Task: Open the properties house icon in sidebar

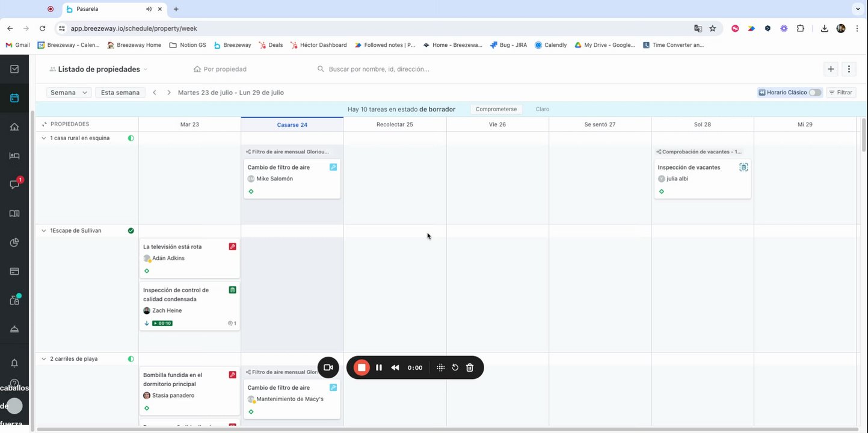Action: coord(14,127)
